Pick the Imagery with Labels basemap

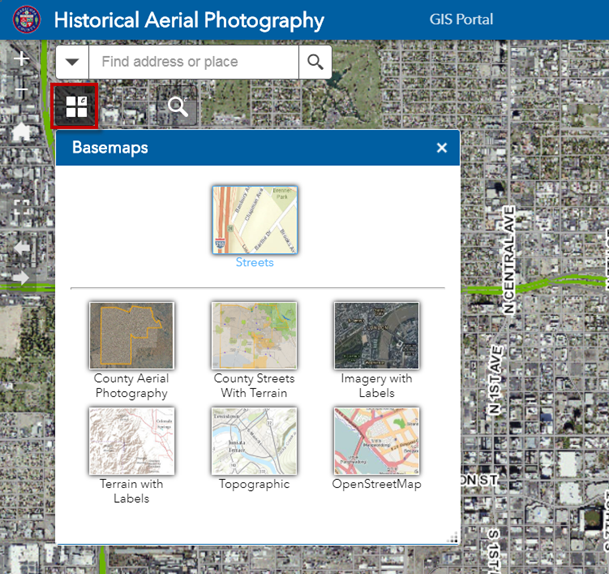376,336
